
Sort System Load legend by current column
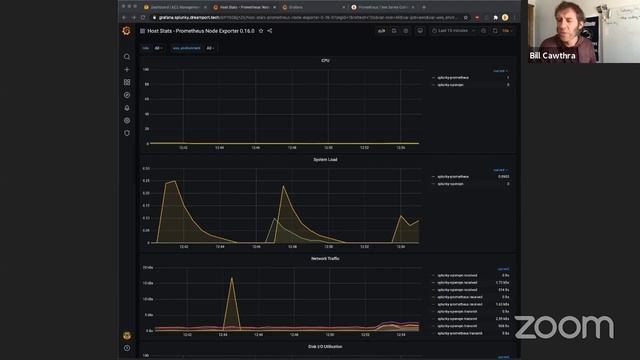pos(500,170)
